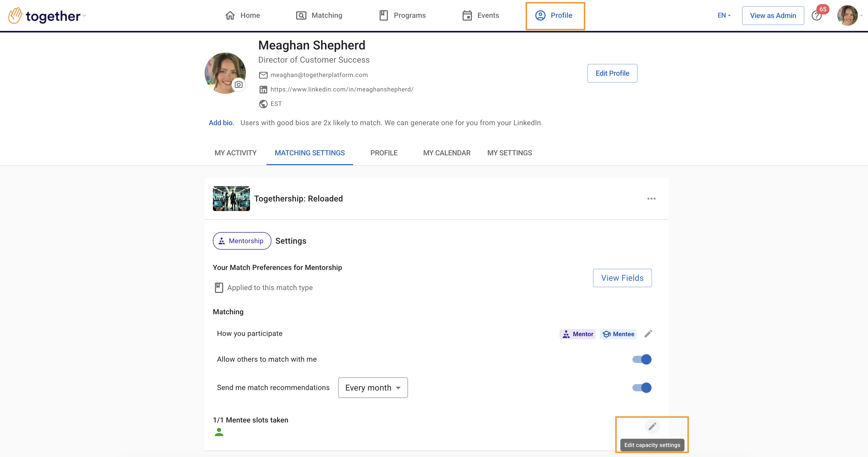Screen dimensions: 868x457
Task: Click the Togethership: Reloaded program thumbnail
Action: [231, 199]
